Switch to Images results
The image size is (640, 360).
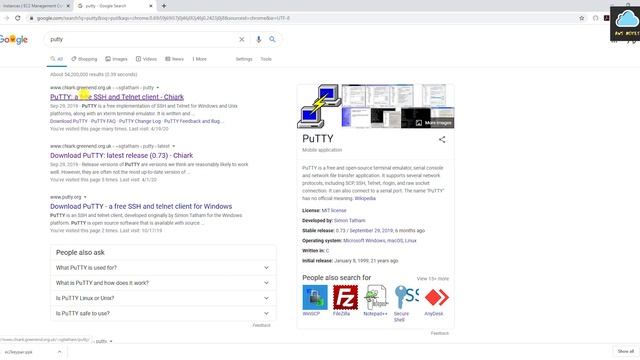click(x=116, y=59)
